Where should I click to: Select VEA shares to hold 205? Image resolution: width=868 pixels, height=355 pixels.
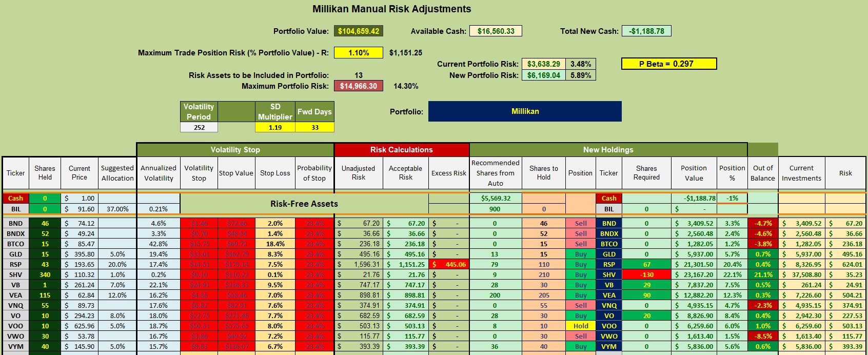click(544, 295)
